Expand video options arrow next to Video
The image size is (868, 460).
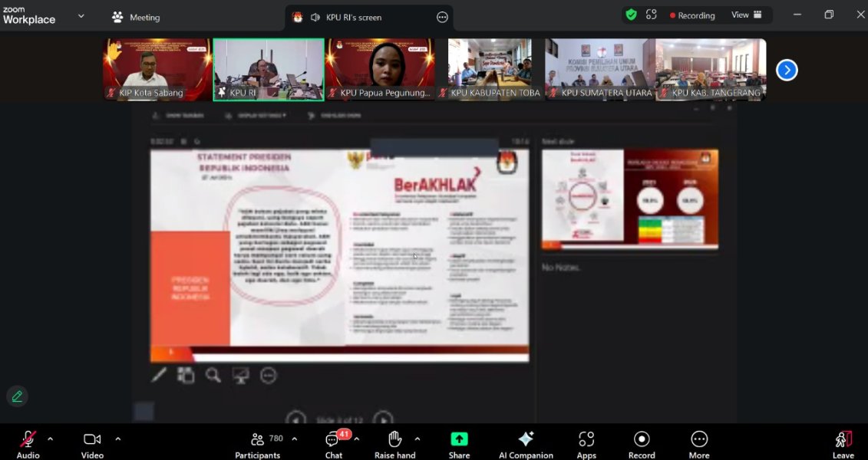point(117,439)
